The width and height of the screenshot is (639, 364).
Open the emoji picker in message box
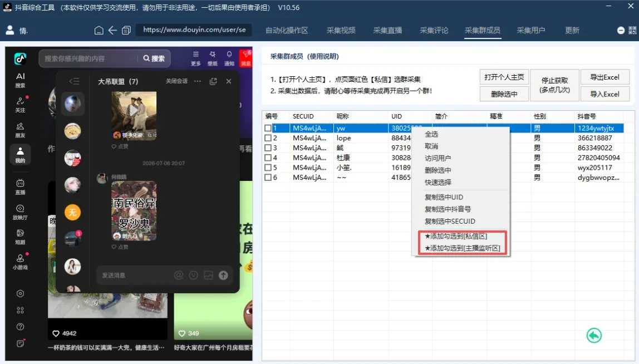click(194, 275)
